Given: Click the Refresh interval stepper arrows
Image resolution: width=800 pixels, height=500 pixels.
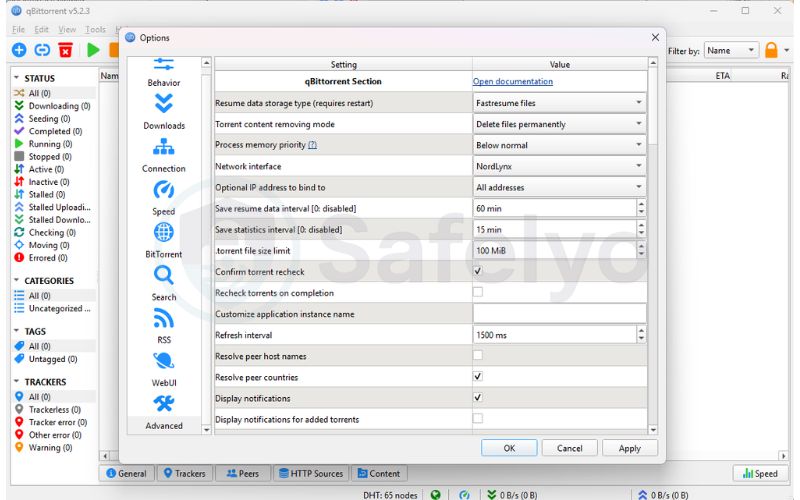Looking at the screenshot, I should click(641, 335).
